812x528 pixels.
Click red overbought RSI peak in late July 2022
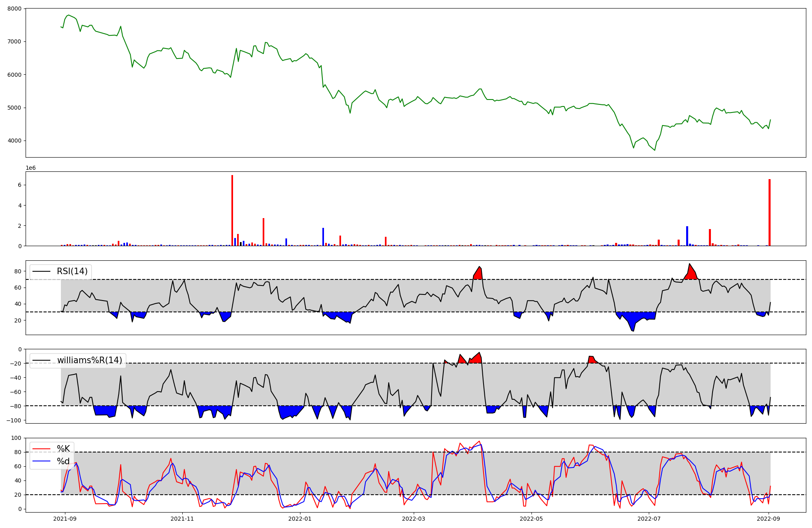pyautogui.click(x=691, y=273)
